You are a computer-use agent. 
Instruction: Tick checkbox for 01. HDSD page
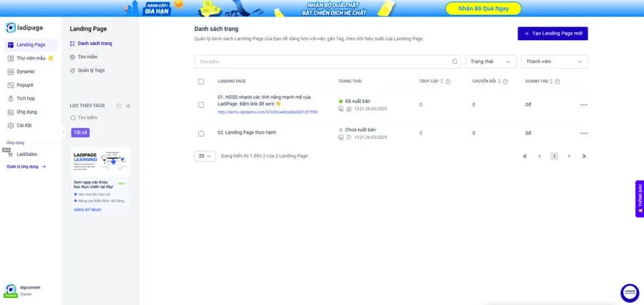click(x=201, y=105)
